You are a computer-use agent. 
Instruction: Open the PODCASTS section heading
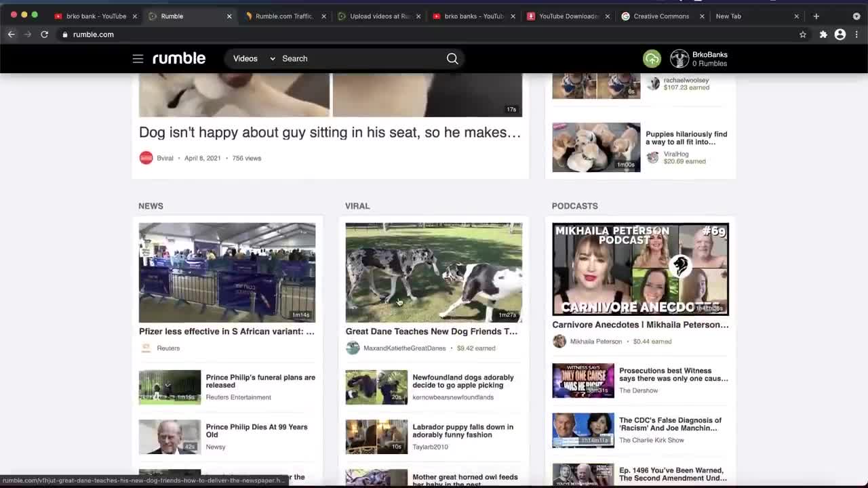point(575,206)
